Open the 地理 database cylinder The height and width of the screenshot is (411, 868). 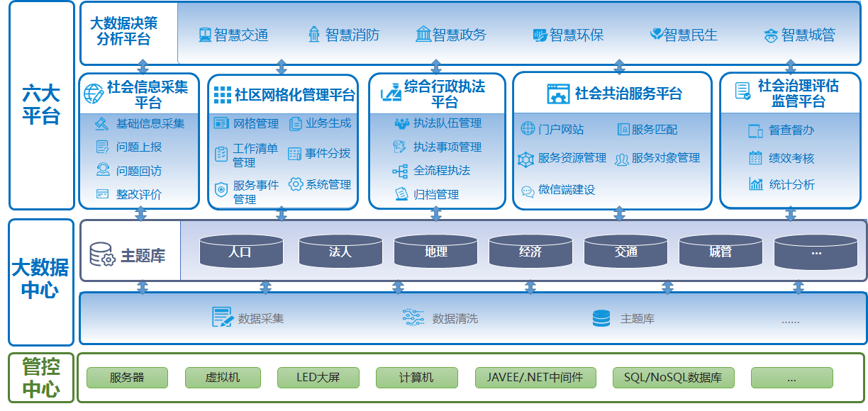coord(436,252)
